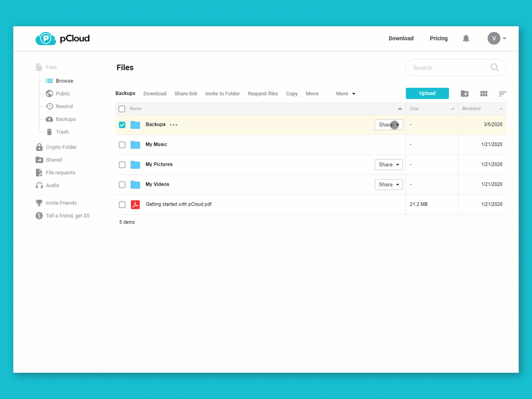Open Audio section
Image resolution: width=532 pixels, height=399 pixels.
[53, 186]
